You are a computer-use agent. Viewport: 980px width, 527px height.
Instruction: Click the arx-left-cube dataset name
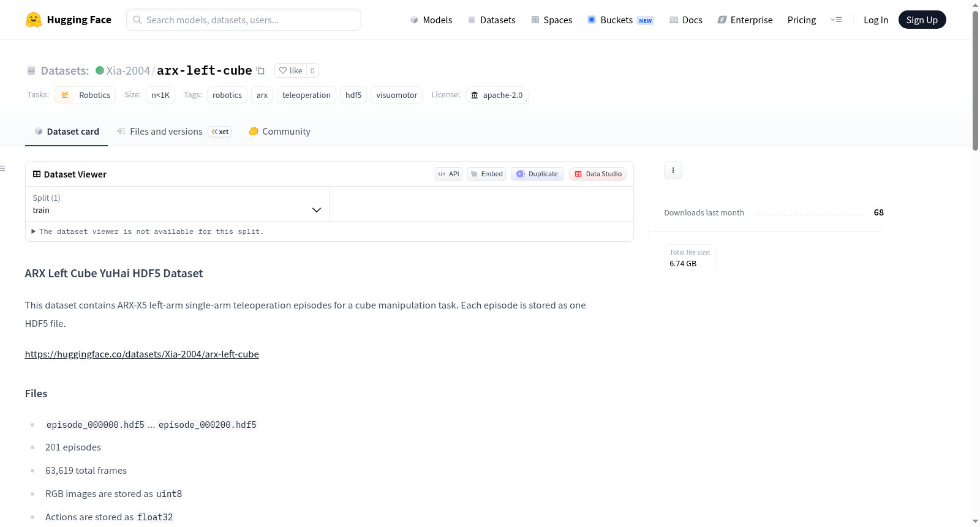pos(205,70)
